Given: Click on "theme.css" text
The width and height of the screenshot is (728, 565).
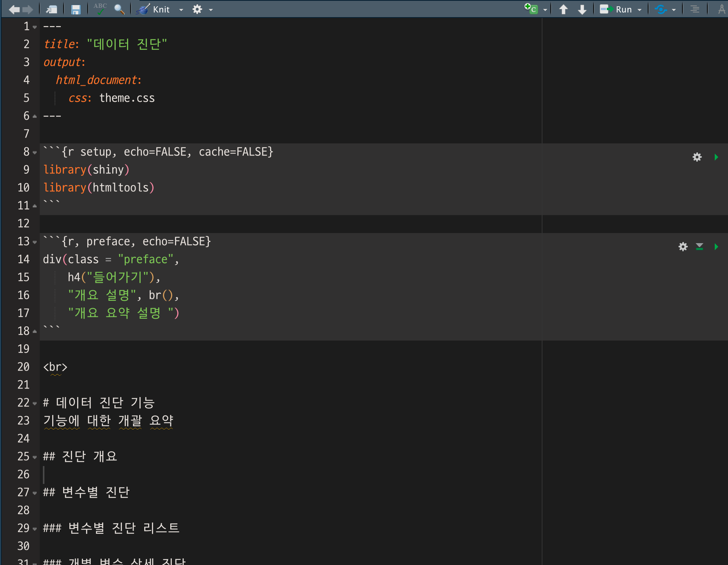Looking at the screenshot, I should tap(127, 98).
